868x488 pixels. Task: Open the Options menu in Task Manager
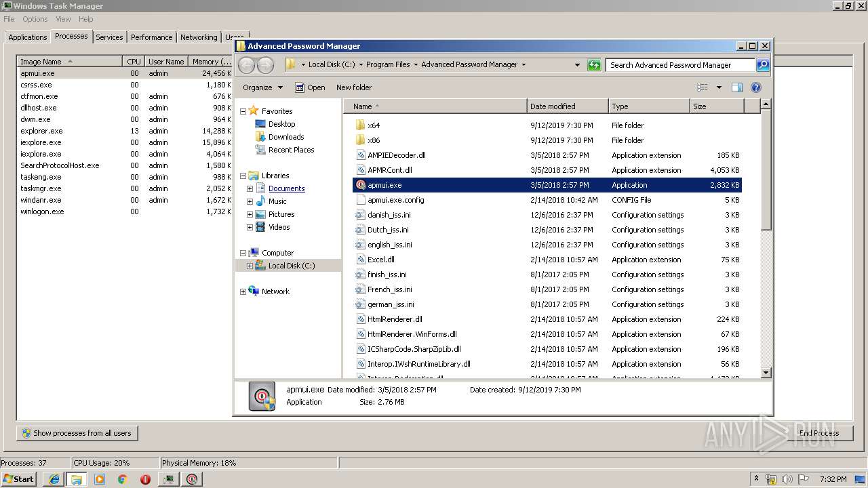pos(35,19)
